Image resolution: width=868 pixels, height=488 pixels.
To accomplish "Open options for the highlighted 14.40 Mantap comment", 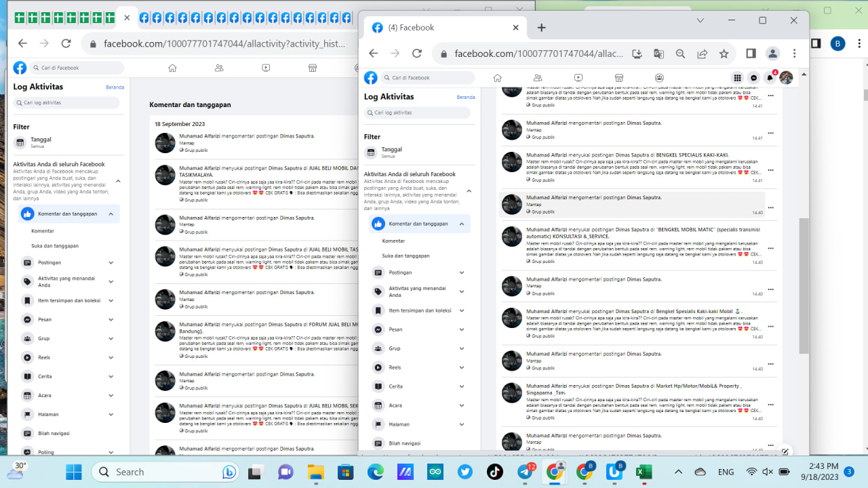I will coord(770,208).
